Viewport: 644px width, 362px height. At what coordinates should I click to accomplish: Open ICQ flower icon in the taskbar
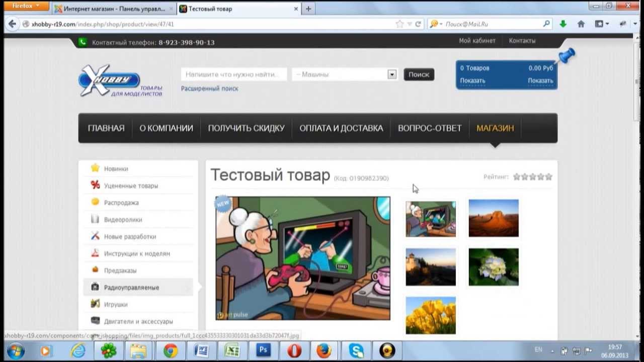click(x=109, y=350)
